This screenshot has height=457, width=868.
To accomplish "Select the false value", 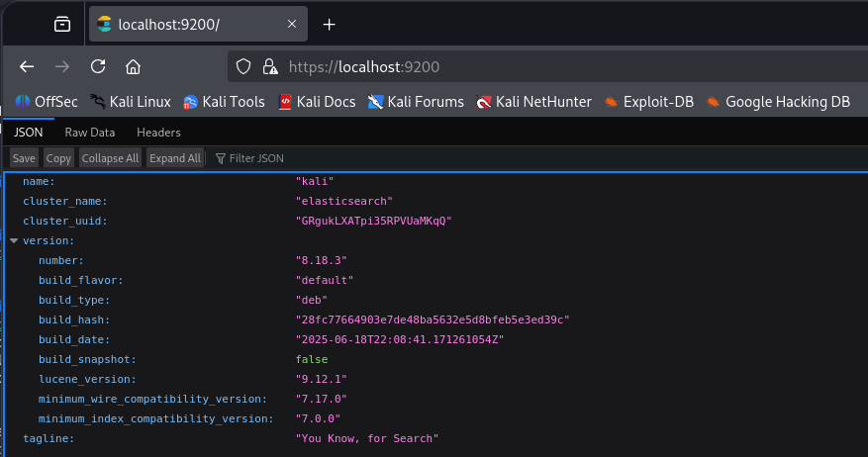I will [312, 360].
